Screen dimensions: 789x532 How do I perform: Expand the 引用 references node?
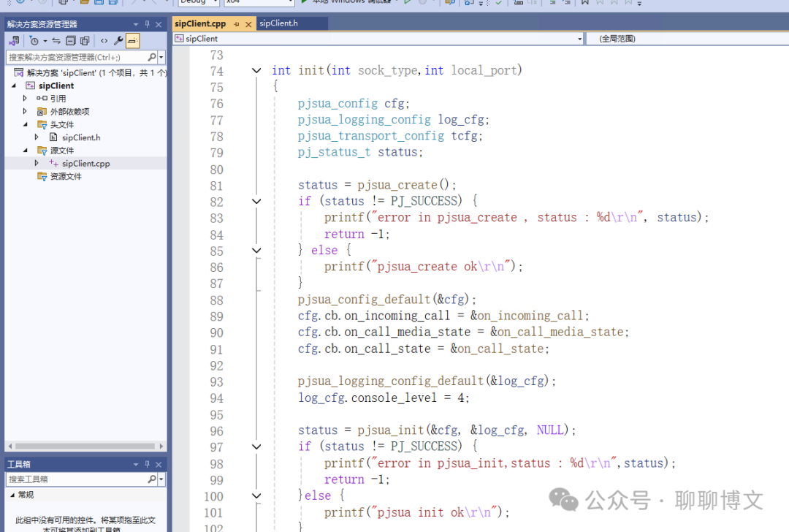click(x=25, y=98)
